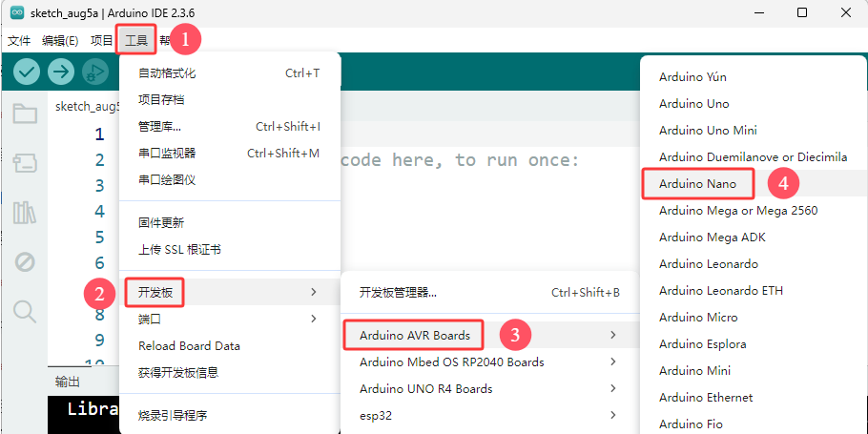Open the 工具 menu
Image resolution: width=868 pixels, height=434 pixels.
click(x=136, y=40)
